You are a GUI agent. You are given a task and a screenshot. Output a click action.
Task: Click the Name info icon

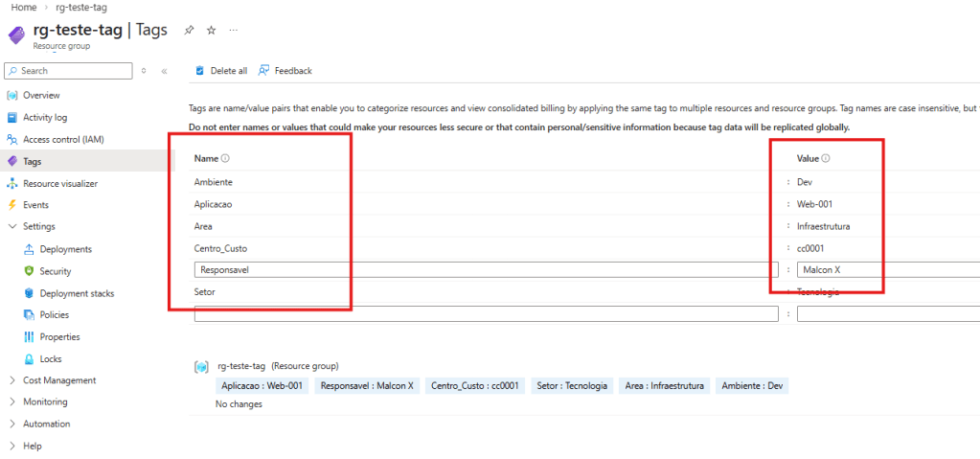[x=225, y=159]
